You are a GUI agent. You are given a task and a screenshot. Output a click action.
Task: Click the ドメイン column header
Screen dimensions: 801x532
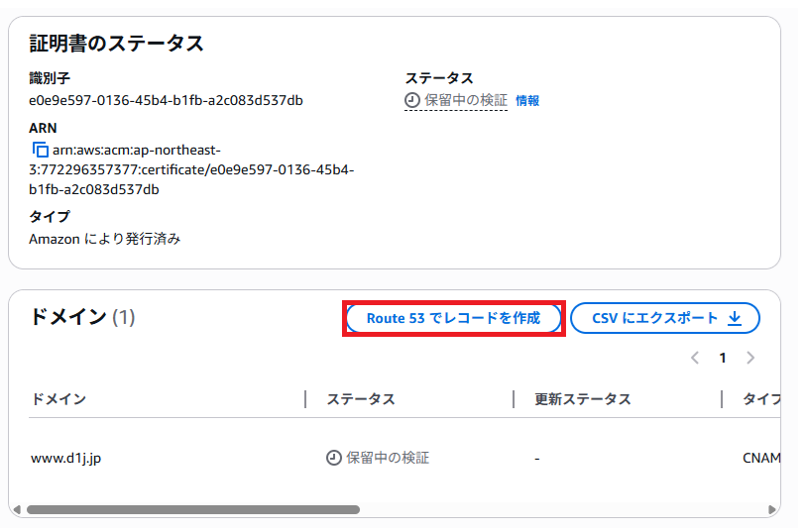pyautogui.click(x=58, y=399)
